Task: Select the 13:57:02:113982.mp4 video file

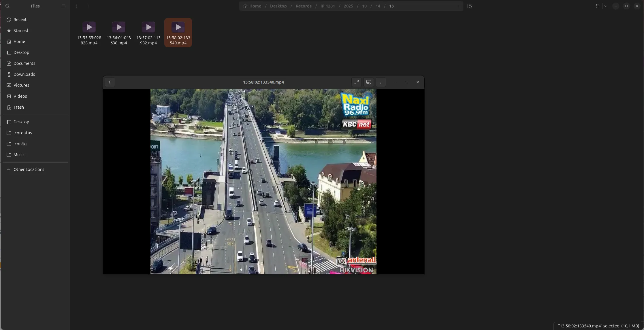Action: pos(148,32)
